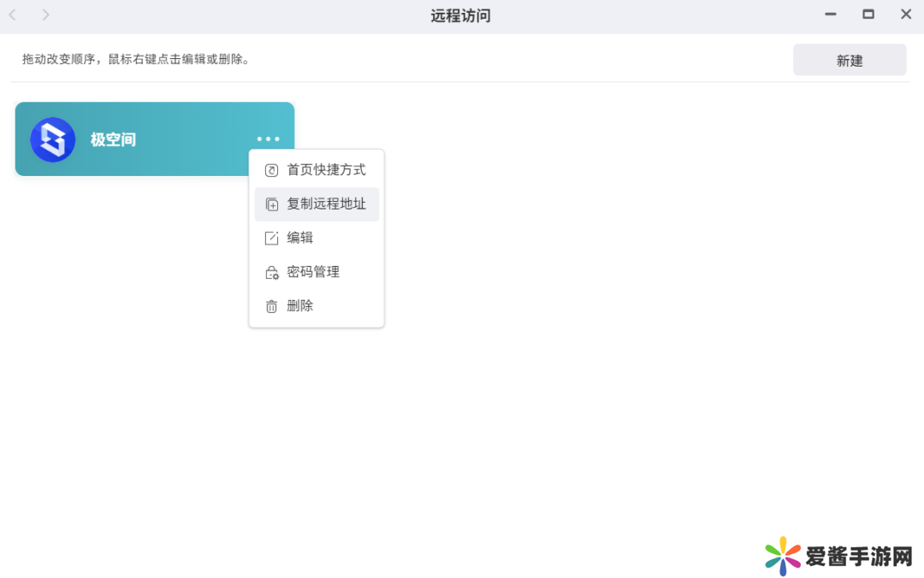Click the back navigation arrow

13,15
